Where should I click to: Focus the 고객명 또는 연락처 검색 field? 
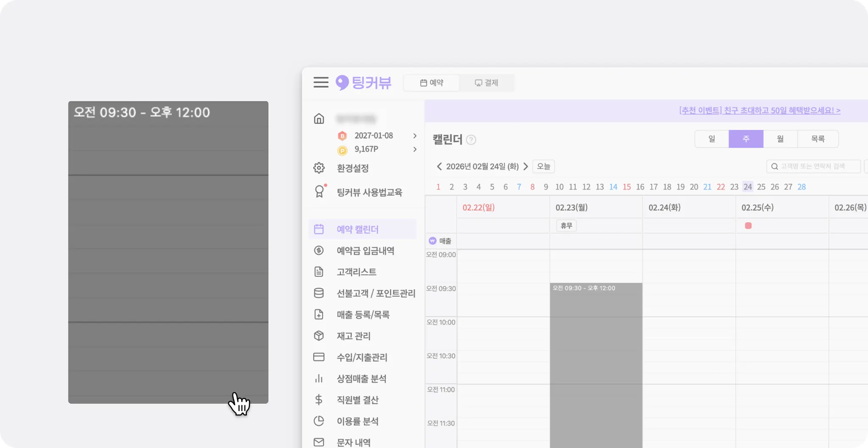click(814, 166)
